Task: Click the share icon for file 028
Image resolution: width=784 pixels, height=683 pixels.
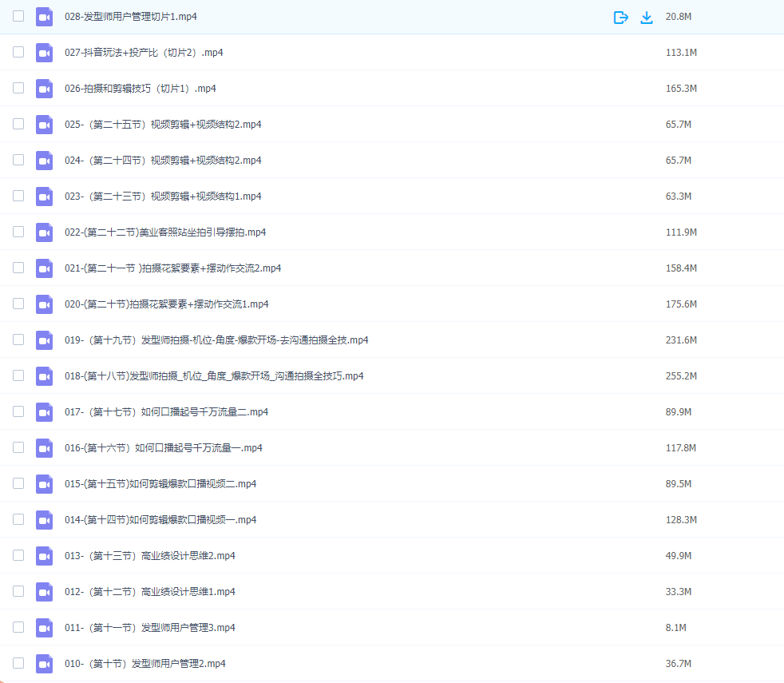Action: 620,17
